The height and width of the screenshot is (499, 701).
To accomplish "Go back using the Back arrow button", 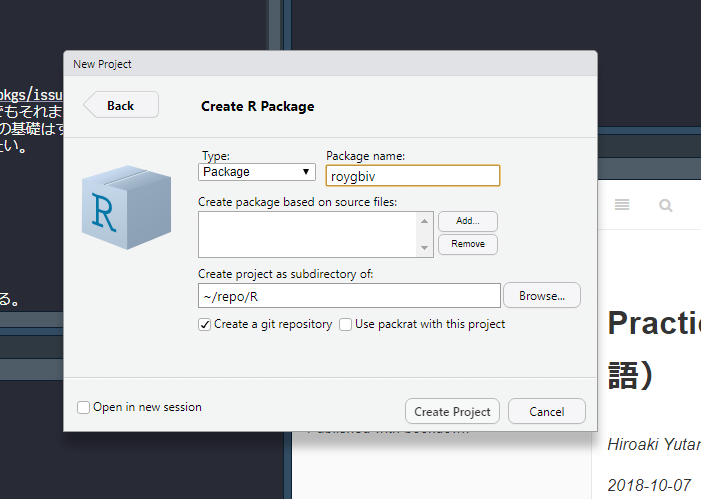I will 121,106.
